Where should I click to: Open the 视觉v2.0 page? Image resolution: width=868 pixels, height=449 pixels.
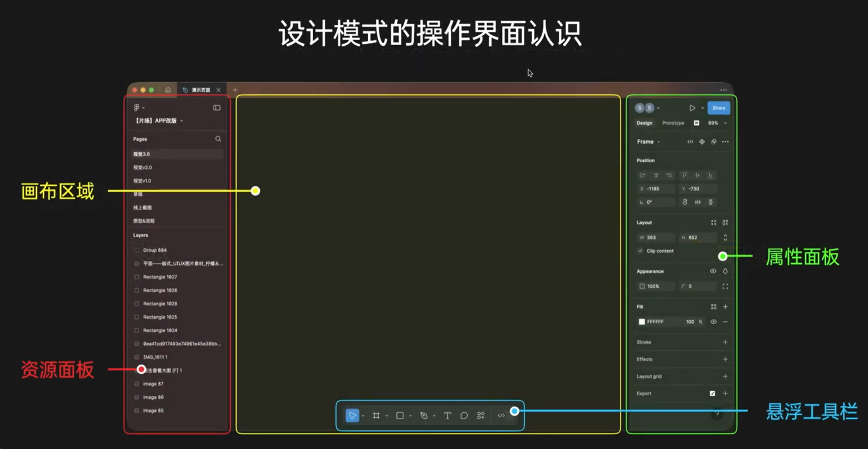143,168
